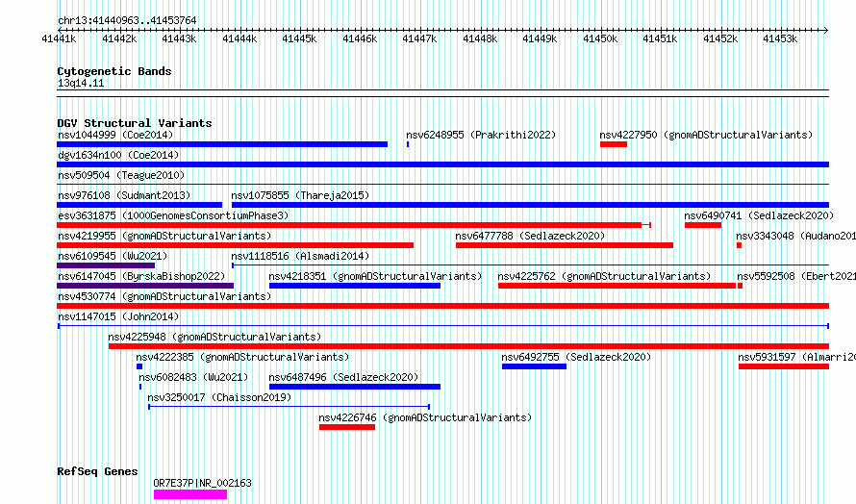Select the small blue nsv4222385 bar
856x504 pixels.
[x=139, y=367]
